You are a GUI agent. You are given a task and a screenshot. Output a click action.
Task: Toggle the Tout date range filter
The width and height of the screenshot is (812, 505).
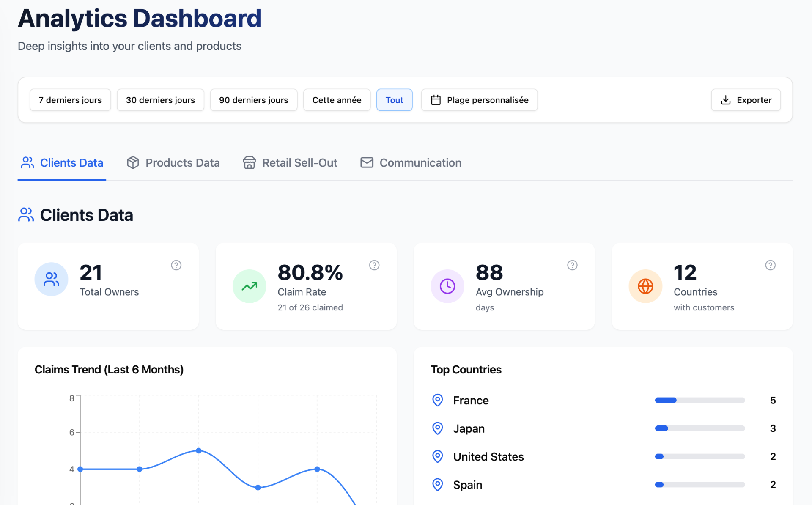[394, 100]
